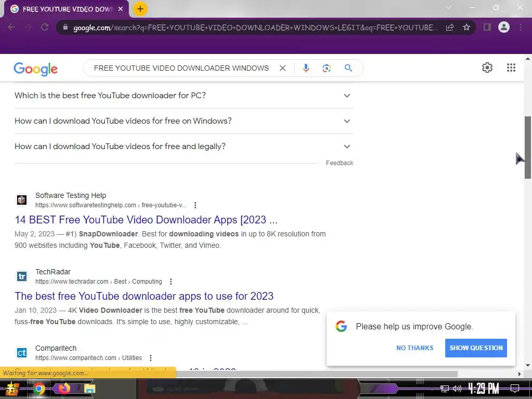Close the FREE YOUTUBE VIDEO DOWNLOADER tab
This screenshot has width=532, height=399.
tap(121, 9)
